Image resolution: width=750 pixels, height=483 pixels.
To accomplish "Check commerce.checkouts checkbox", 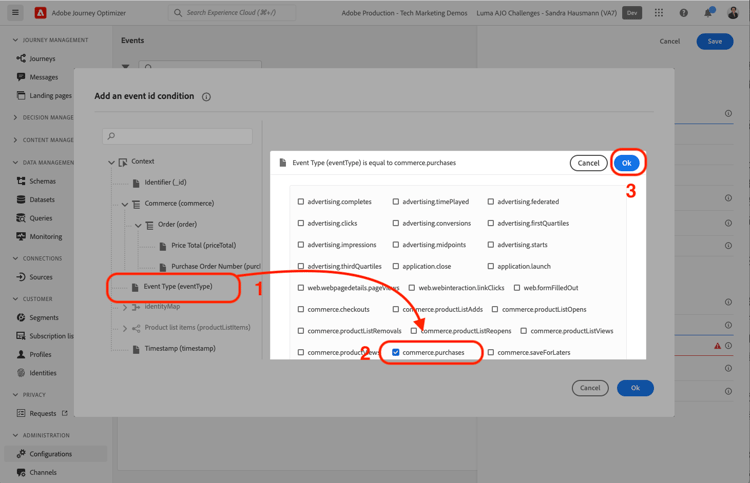I will [x=301, y=309].
